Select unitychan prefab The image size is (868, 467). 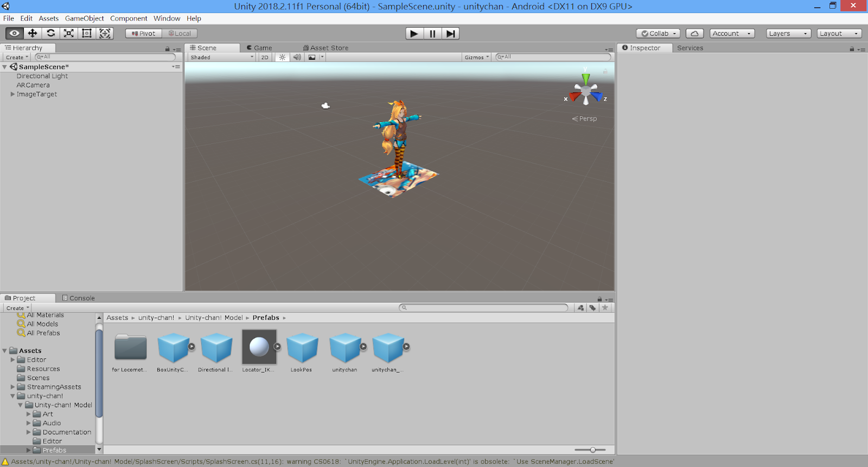point(345,352)
